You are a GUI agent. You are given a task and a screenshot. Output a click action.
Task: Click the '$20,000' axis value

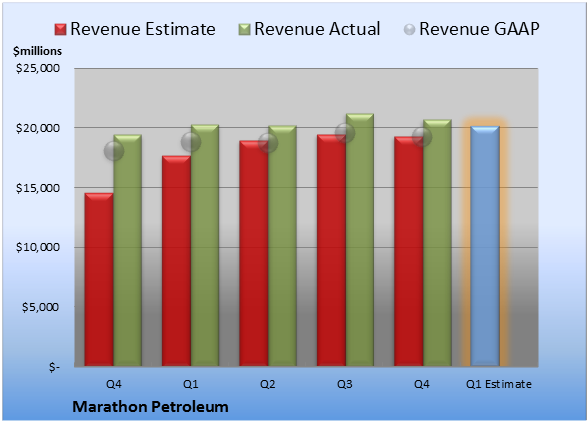point(38,128)
